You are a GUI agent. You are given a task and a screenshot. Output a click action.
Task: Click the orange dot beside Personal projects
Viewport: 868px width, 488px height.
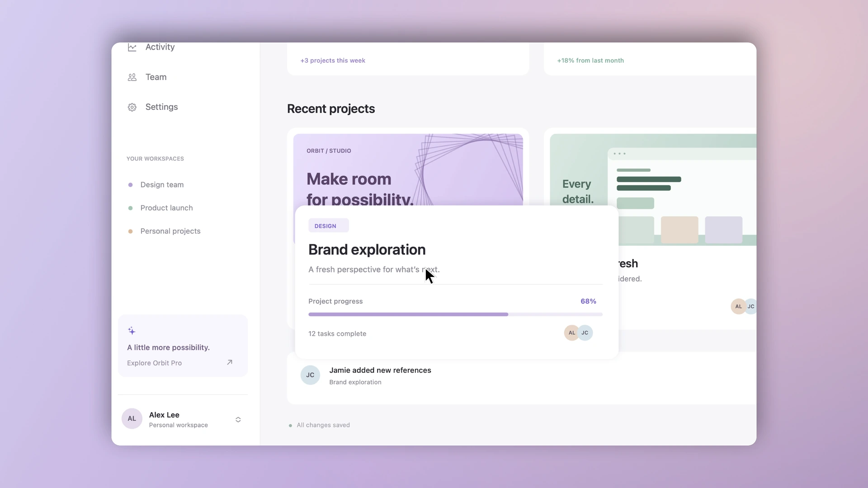tap(131, 231)
